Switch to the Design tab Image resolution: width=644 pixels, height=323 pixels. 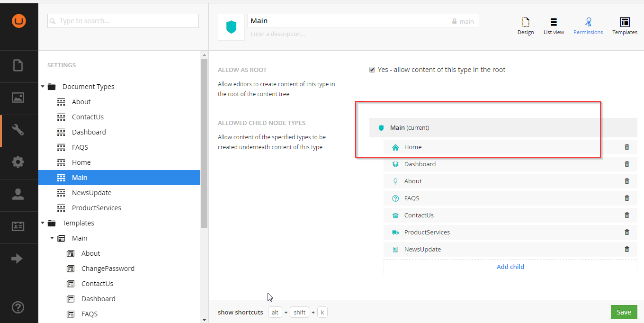point(526,26)
